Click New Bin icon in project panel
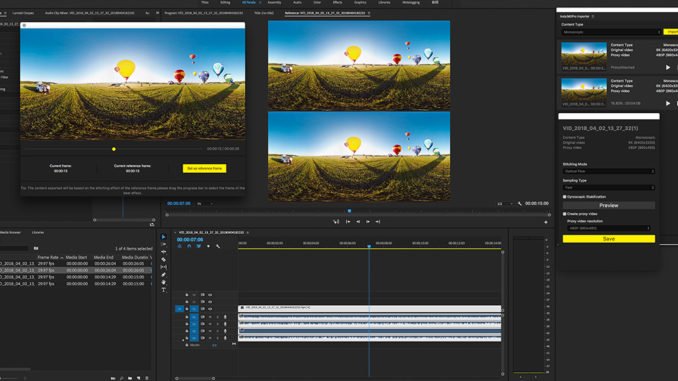This screenshot has height=381, width=678. [130, 378]
